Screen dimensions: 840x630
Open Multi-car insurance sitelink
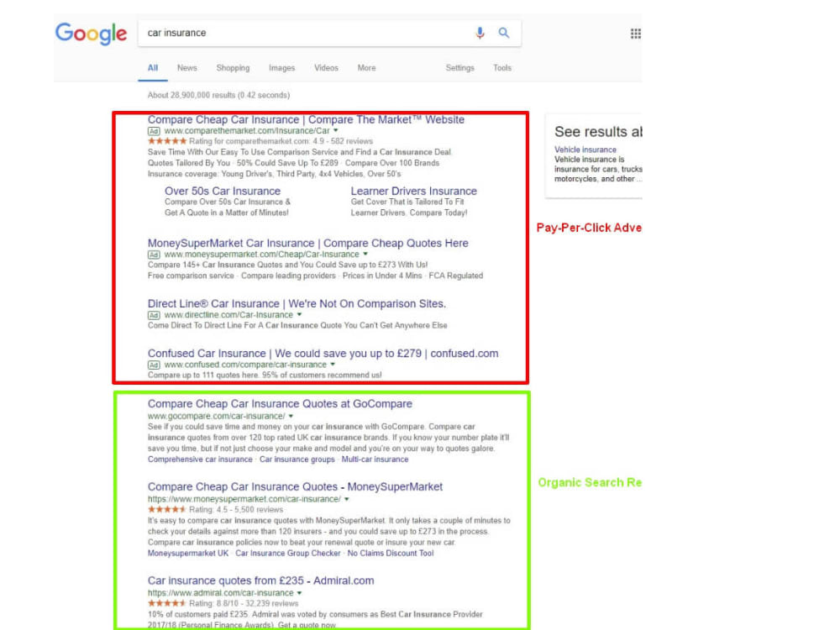(x=375, y=459)
